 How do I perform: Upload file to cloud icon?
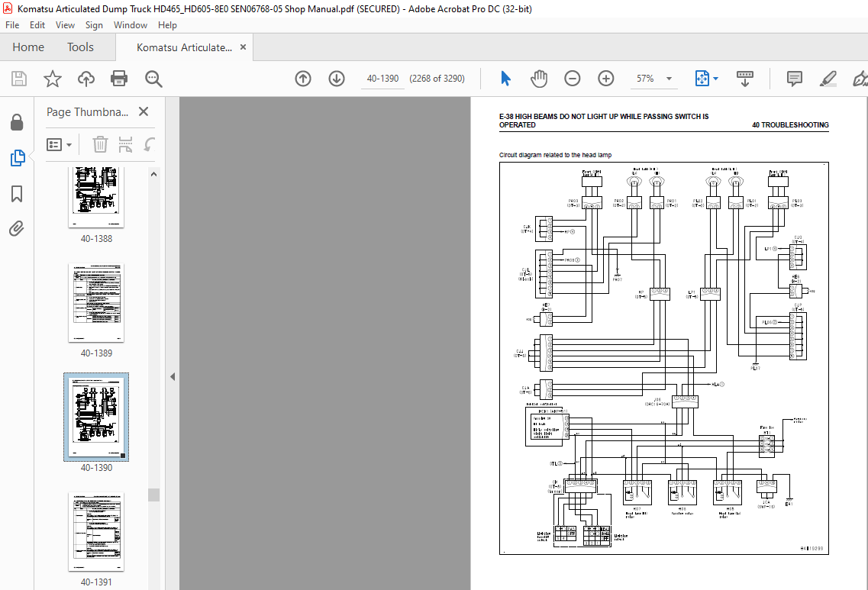[x=86, y=79]
